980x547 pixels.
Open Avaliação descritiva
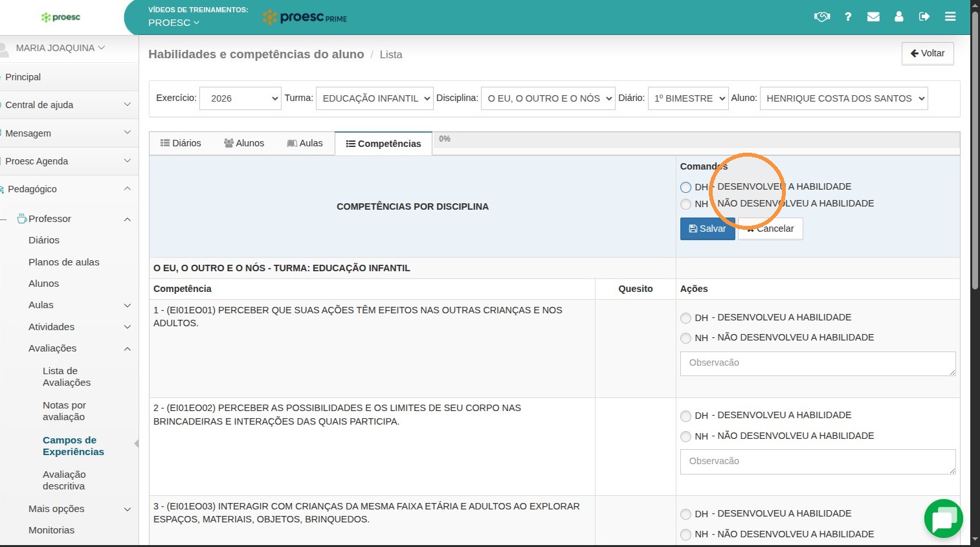[x=64, y=480]
